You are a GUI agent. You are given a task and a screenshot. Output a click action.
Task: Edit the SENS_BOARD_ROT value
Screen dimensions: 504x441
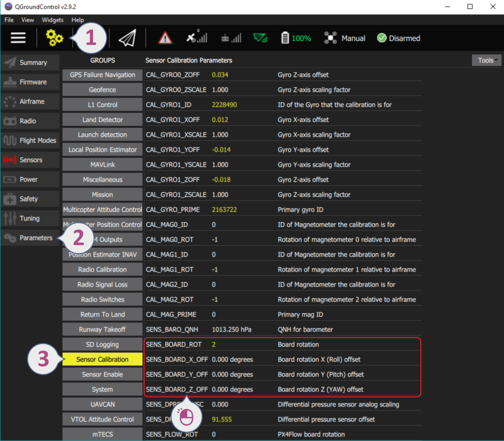click(x=215, y=345)
